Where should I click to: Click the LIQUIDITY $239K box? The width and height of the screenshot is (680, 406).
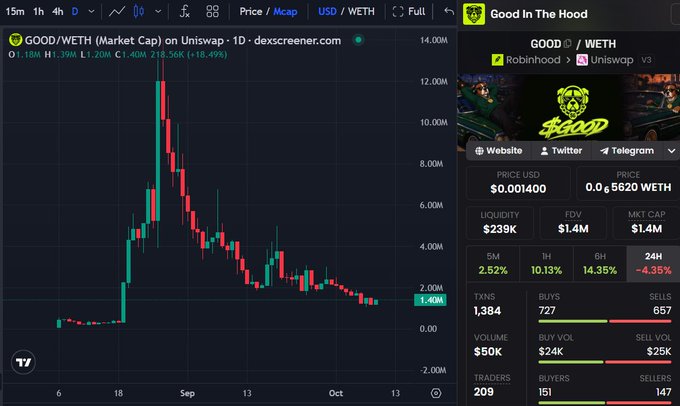[500, 223]
